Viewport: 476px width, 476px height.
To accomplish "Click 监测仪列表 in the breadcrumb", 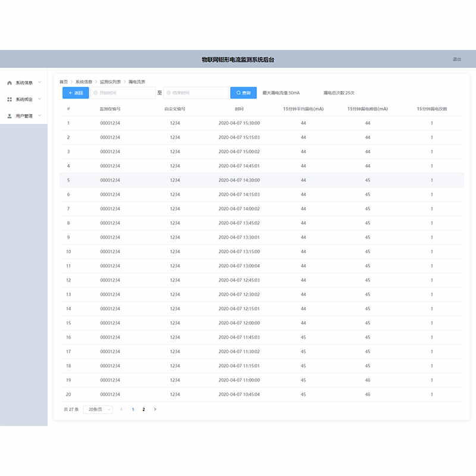I will click(110, 82).
